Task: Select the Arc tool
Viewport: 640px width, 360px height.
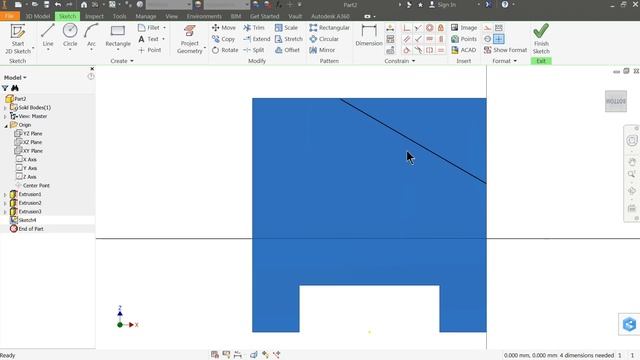Action: tap(91, 37)
